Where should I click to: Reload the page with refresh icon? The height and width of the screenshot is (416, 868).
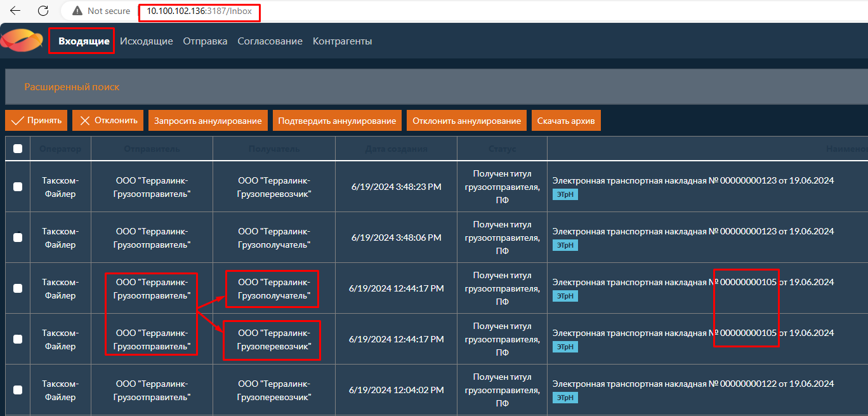[x=43, y=11]
